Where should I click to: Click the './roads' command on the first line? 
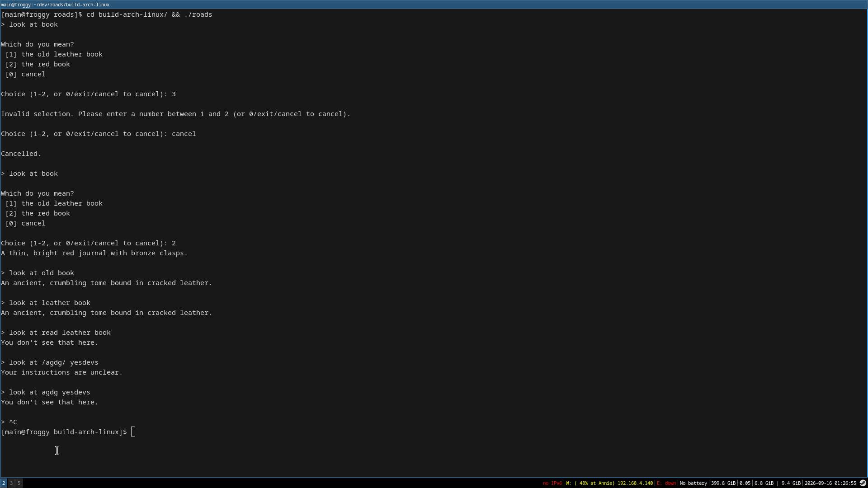(x=198, y=14)
